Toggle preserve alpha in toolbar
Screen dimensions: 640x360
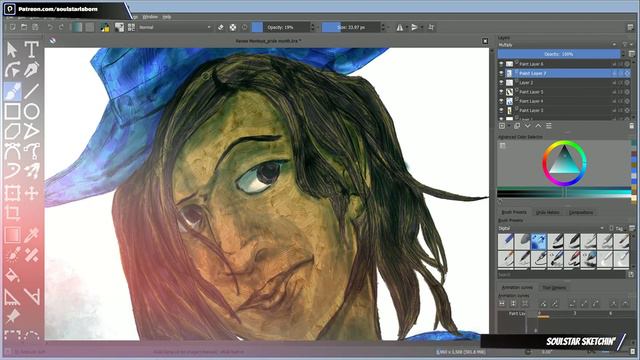[233, 27]
